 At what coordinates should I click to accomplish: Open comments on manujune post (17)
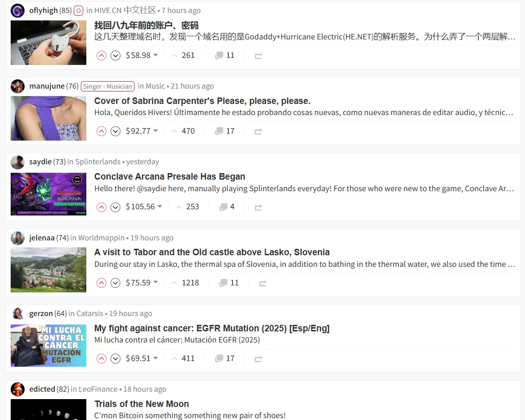[x=224, y=131]
